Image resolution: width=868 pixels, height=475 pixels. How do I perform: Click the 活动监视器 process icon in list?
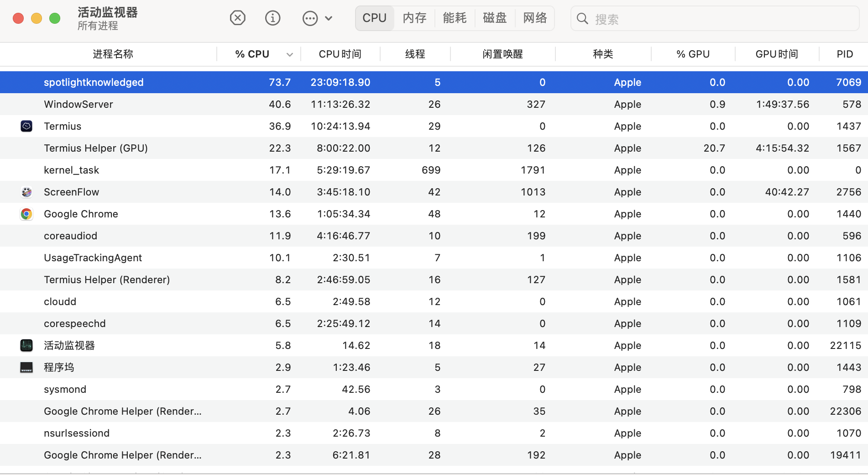point(26,345)
